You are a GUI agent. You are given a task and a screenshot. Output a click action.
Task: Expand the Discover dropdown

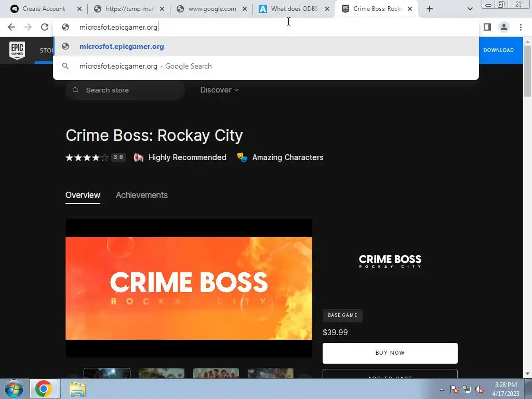tap(219, 90)
